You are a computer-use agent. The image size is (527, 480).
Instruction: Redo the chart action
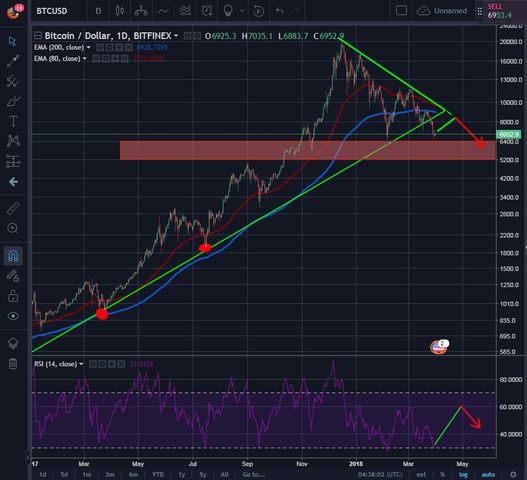[x=295, y=11]
